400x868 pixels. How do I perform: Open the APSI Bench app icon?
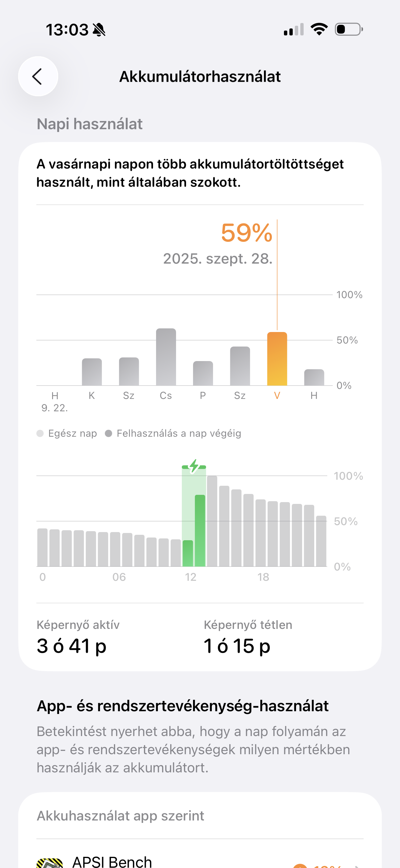(x=50, y=862)
